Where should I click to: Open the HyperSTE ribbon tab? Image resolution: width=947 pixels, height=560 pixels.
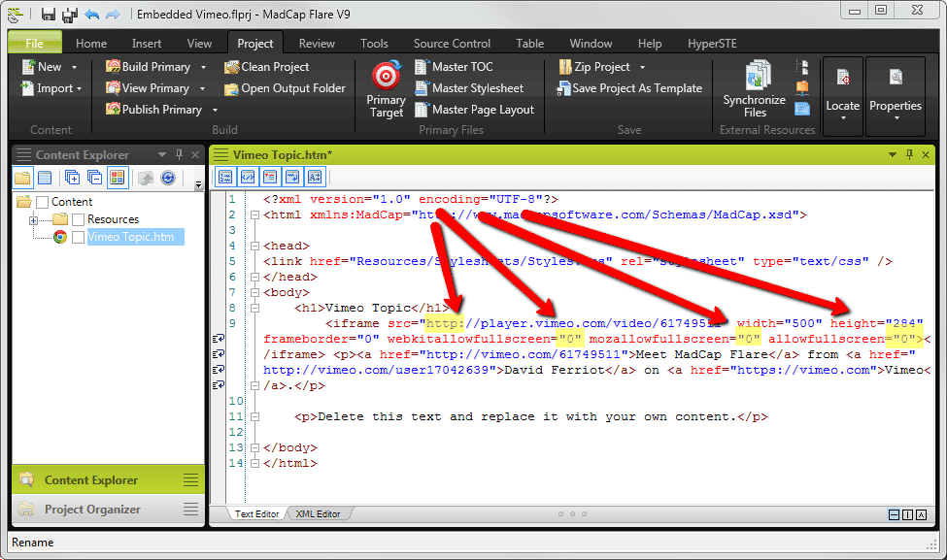(712, 44)
